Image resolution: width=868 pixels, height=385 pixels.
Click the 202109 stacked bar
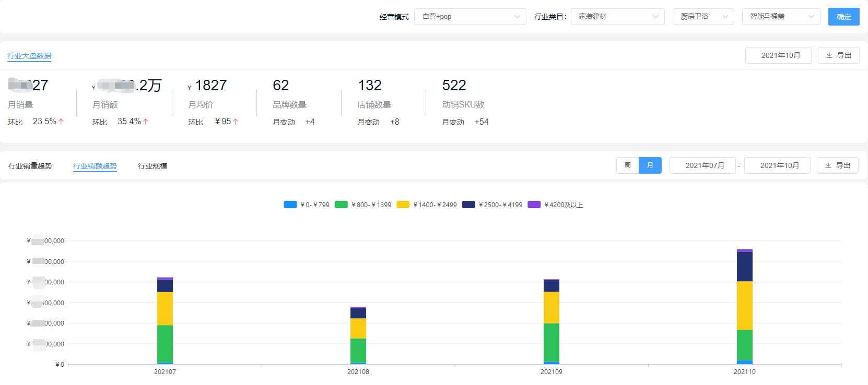coord(552,322)
